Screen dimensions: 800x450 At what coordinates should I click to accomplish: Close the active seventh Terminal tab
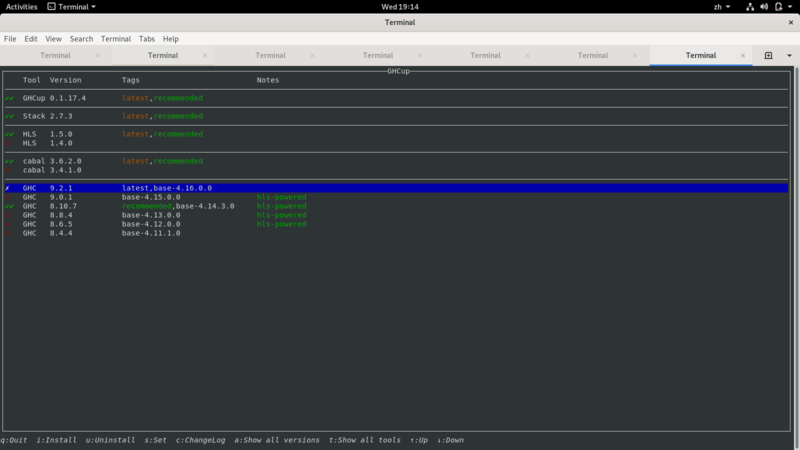point(742,55)
